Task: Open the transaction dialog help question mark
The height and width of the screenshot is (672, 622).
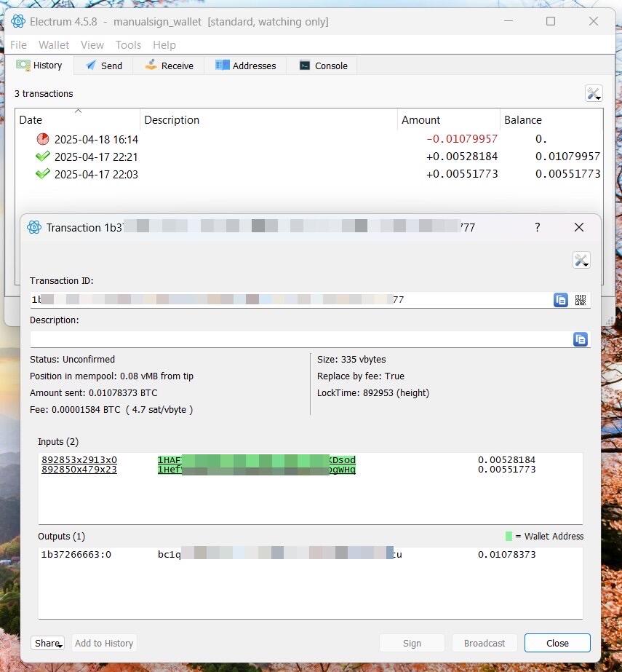Action: click(537, 227)
